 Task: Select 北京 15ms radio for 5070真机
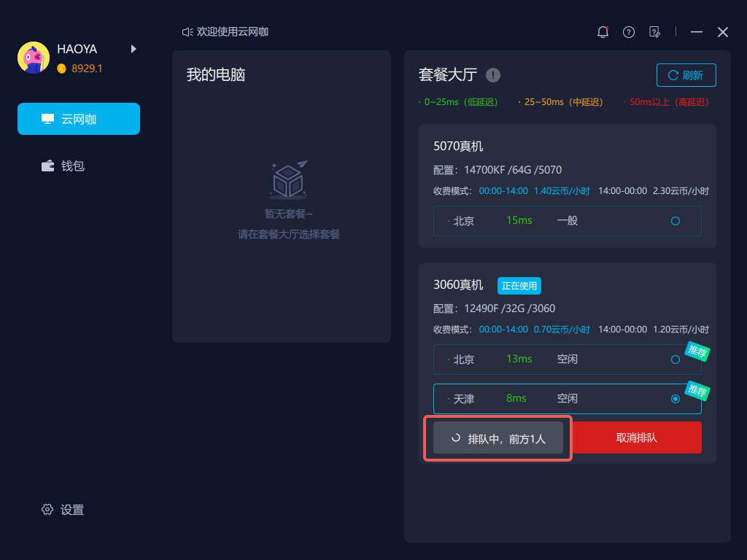pos(675,221)
